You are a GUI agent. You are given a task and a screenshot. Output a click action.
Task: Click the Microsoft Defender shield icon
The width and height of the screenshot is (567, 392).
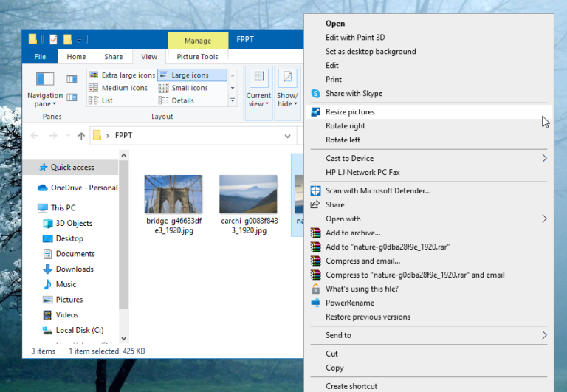coord(316,190)
